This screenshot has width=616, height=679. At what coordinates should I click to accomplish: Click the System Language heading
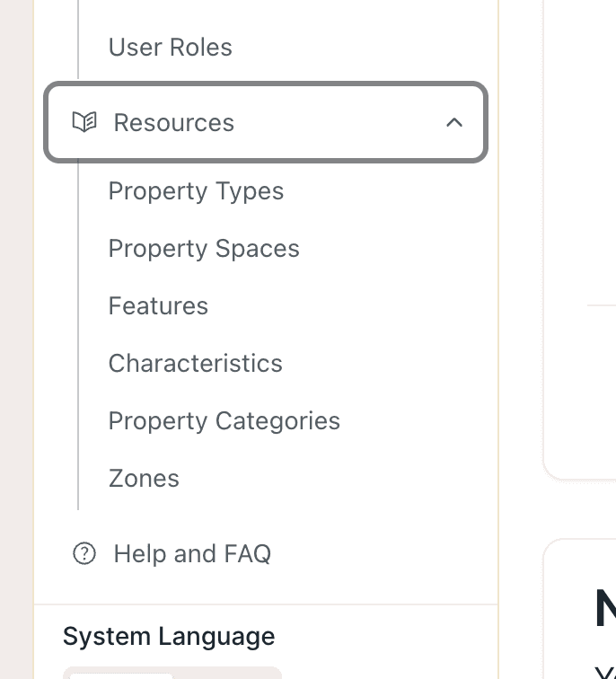pyautogui.click(x=169, y=637)
